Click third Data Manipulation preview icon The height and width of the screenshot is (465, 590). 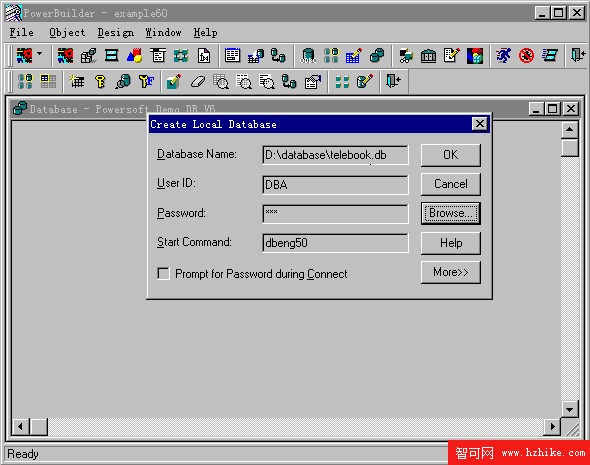(x=267, y=81)
